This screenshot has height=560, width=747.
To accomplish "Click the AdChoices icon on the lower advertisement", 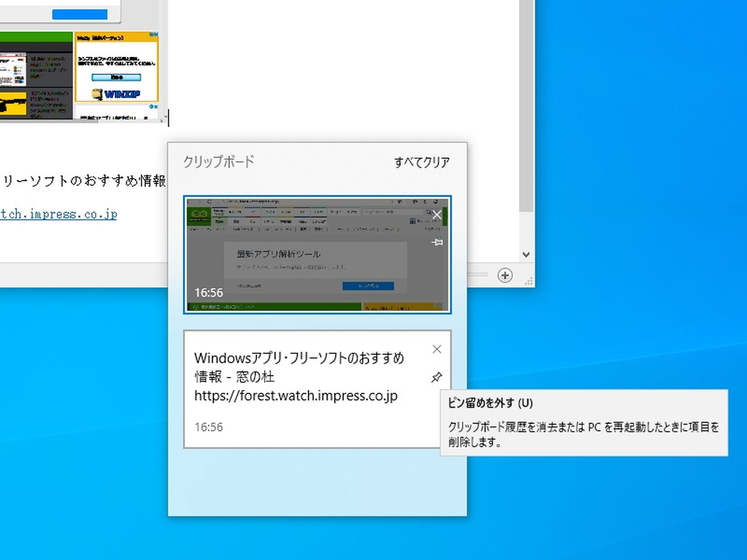I will 151,107.
